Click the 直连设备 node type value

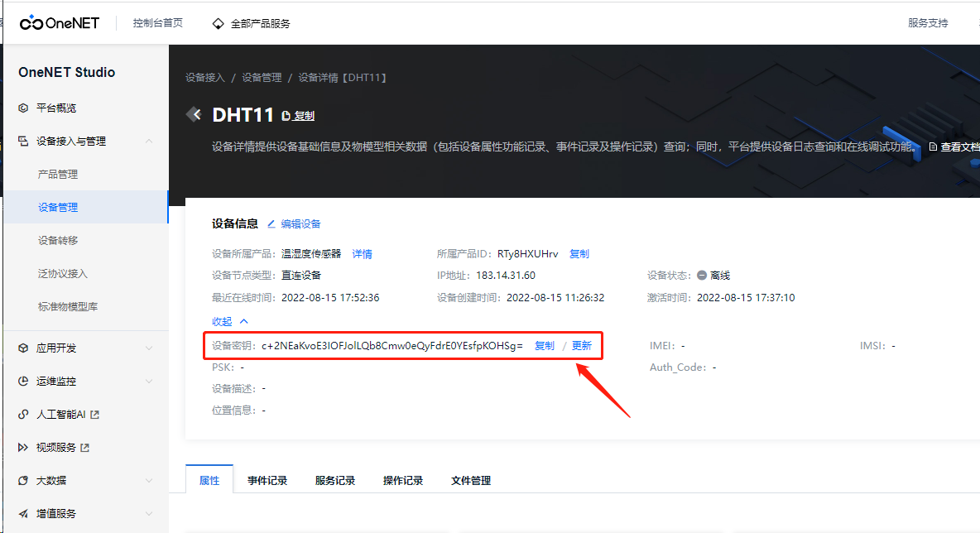coord(301,275)
